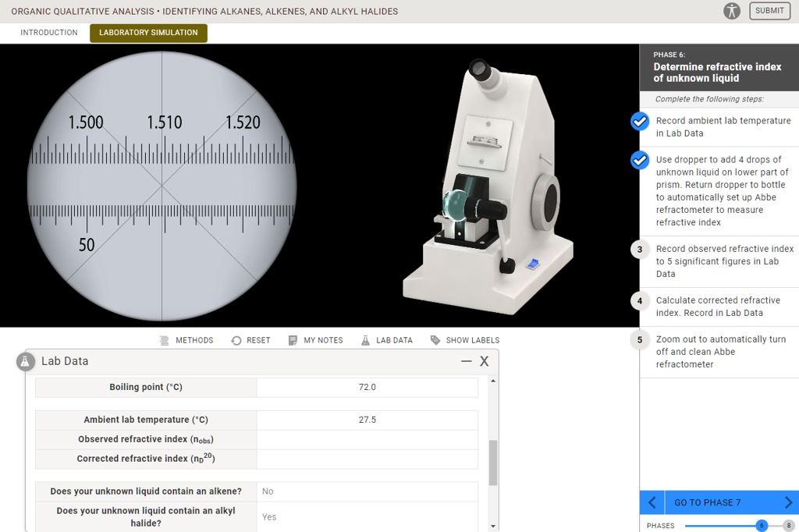Advance using the next phase arrow
The image size is (799, 532).
pos(788,502)
